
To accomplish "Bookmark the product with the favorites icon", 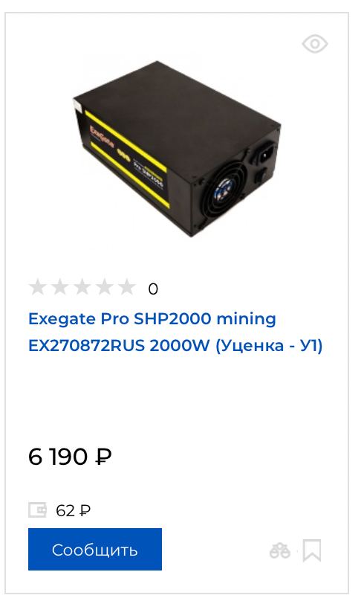I will [312, 550].
